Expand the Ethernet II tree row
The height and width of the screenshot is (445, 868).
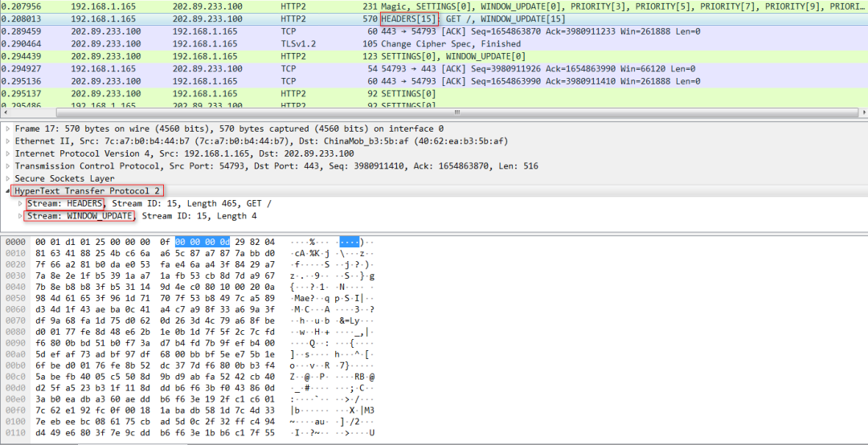(8, 141)
